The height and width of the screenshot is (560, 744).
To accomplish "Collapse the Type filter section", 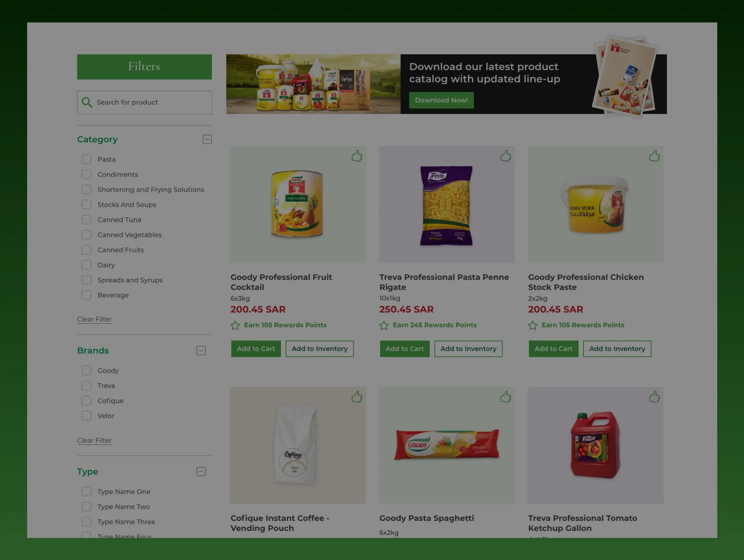I will coord(201,472).
